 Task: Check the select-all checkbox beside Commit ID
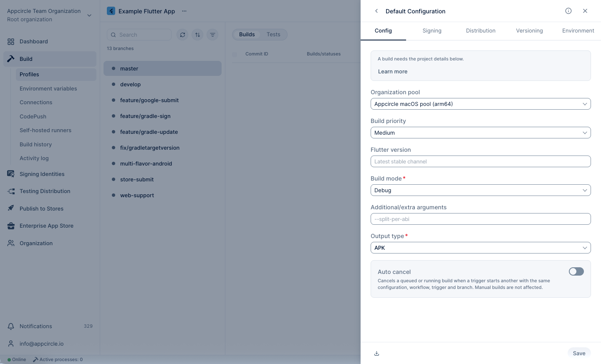click(x=235, y=54)
